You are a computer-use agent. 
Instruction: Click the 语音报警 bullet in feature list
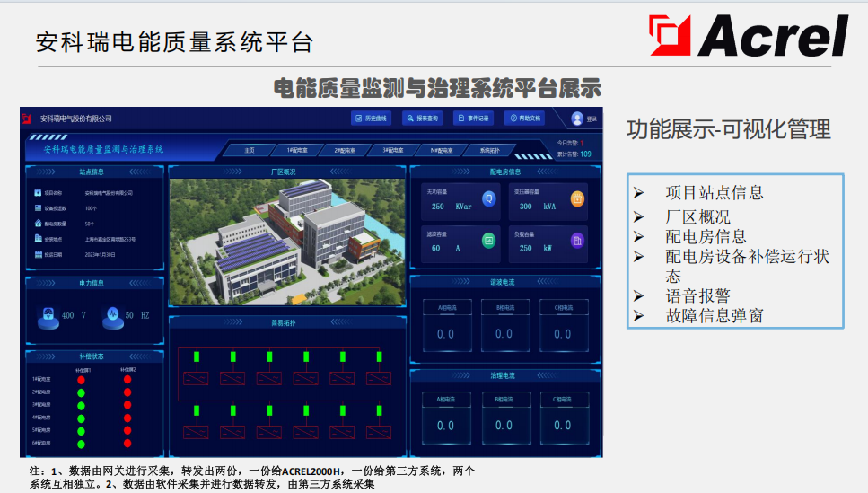[697, 295]
